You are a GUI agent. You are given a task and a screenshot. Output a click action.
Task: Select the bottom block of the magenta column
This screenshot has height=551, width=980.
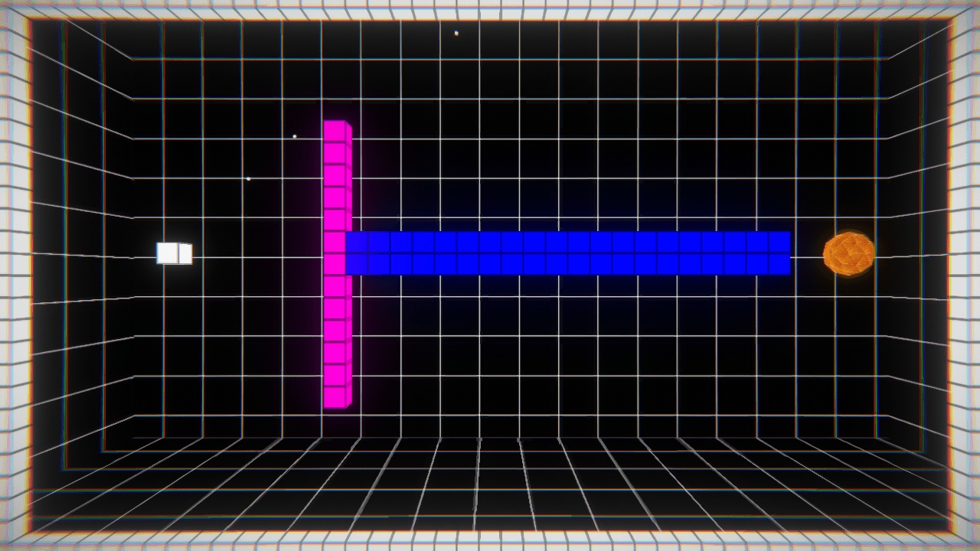pos(335,397)
